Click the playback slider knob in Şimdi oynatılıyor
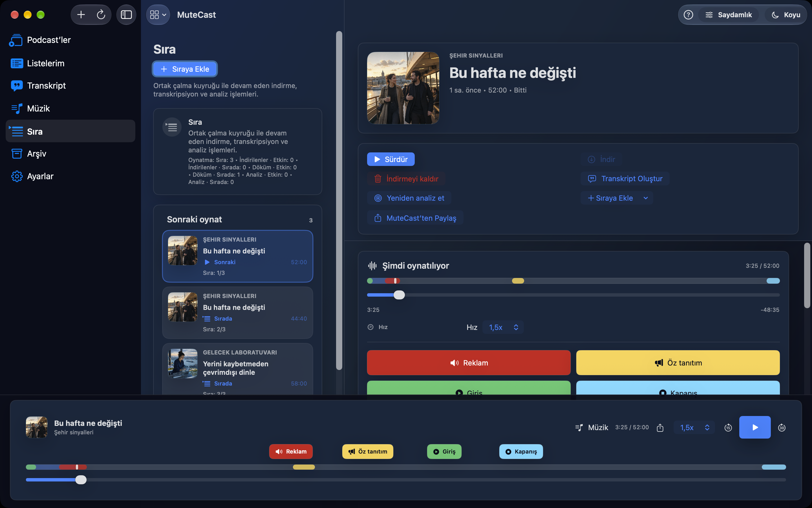812x508 pixels. click(x=399, y=295)
